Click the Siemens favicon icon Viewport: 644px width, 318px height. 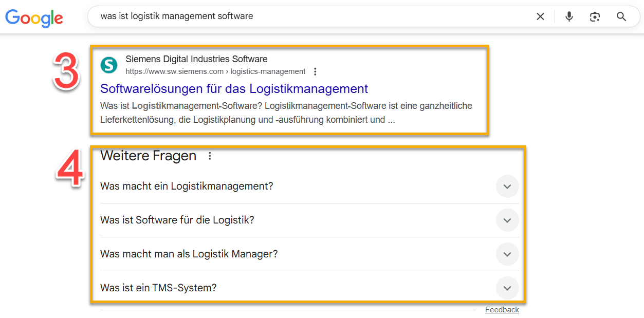[x=109, y=65]
